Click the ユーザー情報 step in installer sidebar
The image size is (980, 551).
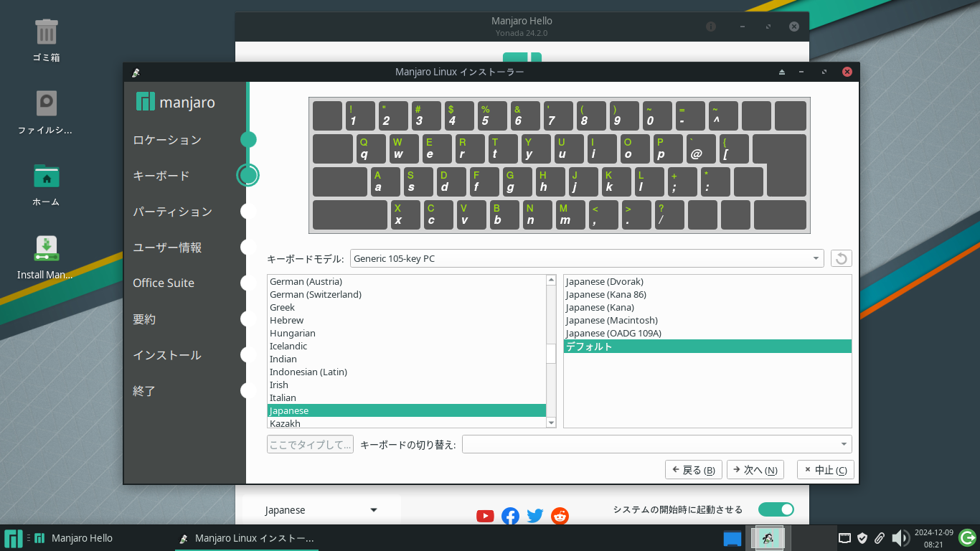167,248
